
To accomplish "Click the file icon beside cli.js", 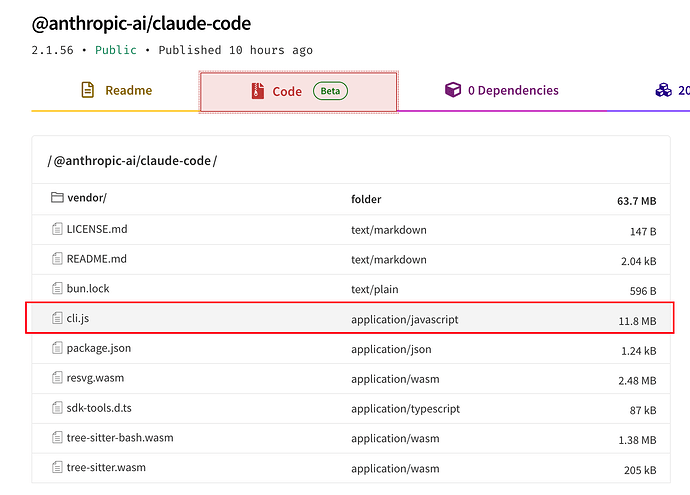I will click(x=57, y=318).
